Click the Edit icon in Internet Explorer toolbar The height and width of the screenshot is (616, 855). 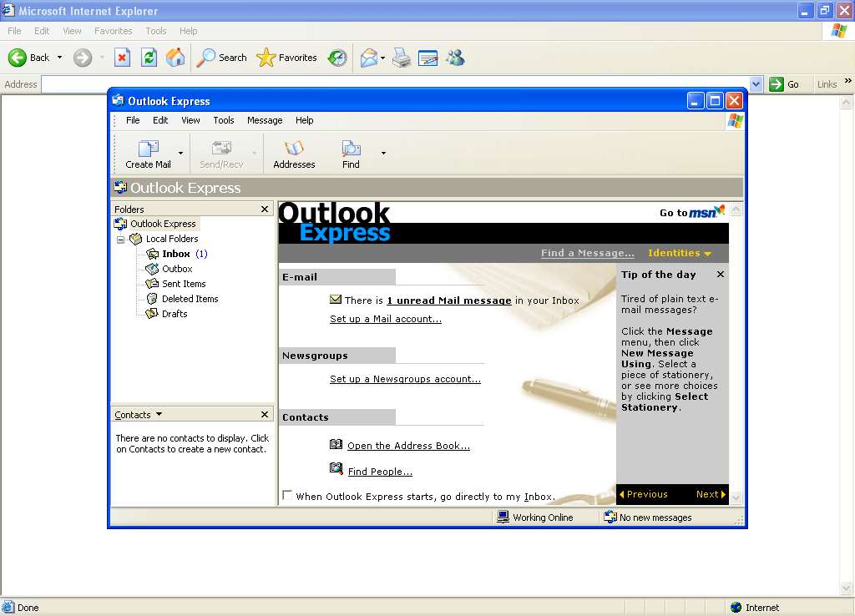pyautogui.click(x=428, y=58)
